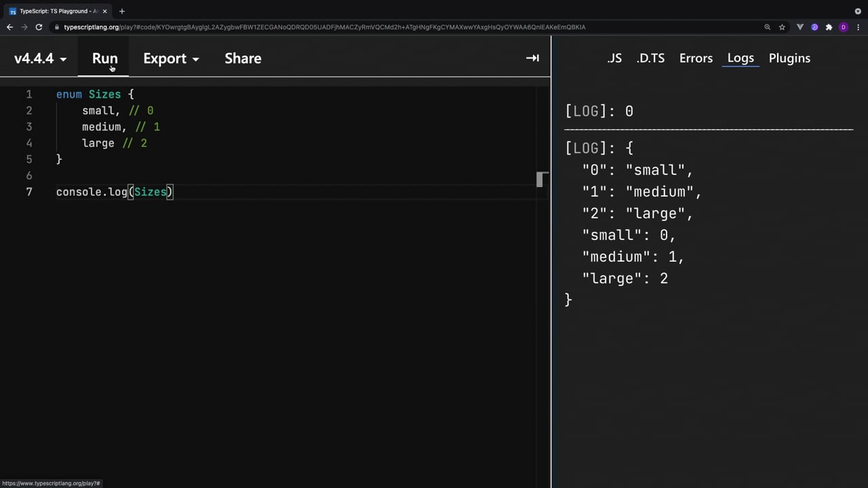Open the Plugins tab

pos(789,58)
